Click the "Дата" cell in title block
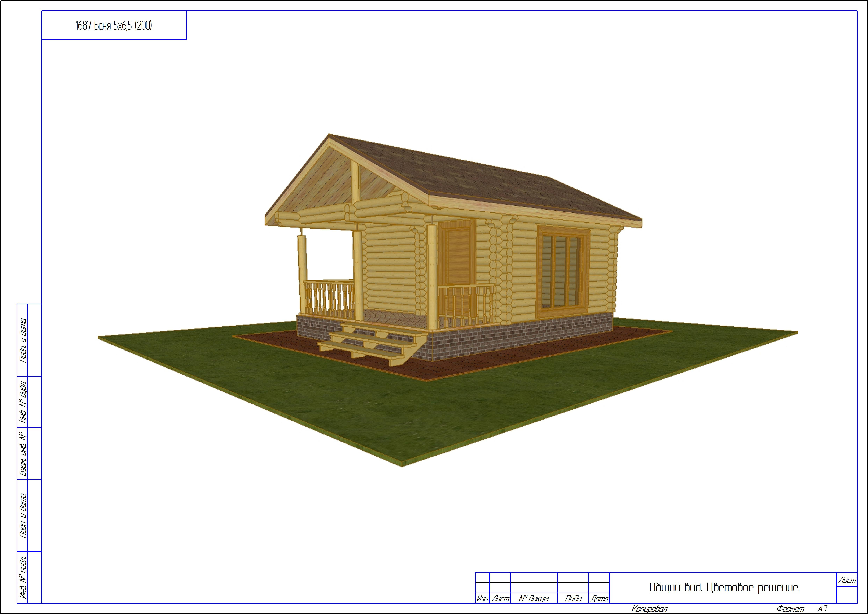 pyautogui.click(x=599, y=598)
